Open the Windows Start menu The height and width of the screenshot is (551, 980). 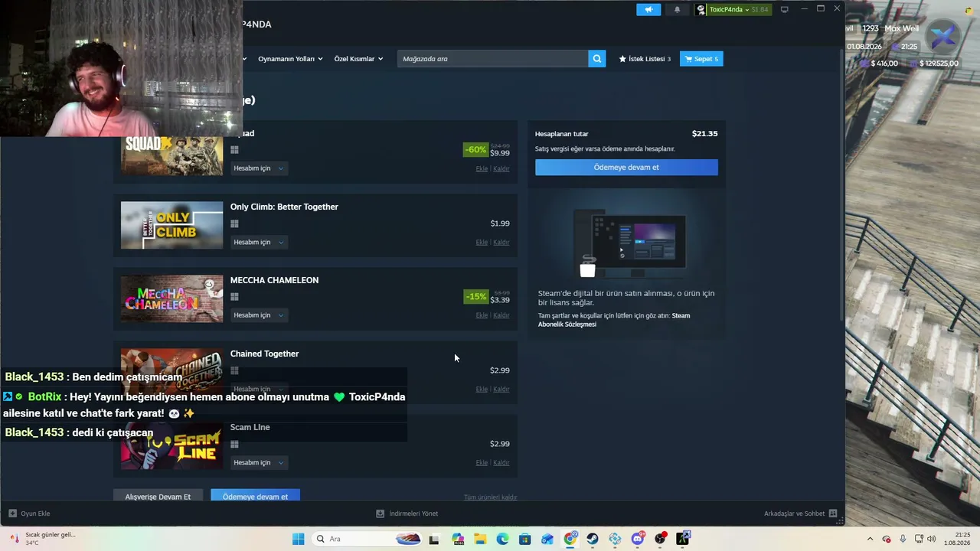(298, 539)
